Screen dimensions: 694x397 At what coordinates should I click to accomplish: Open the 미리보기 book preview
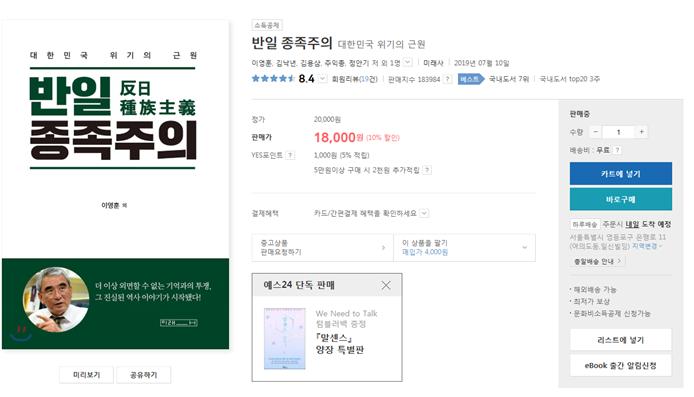[87, 375]
